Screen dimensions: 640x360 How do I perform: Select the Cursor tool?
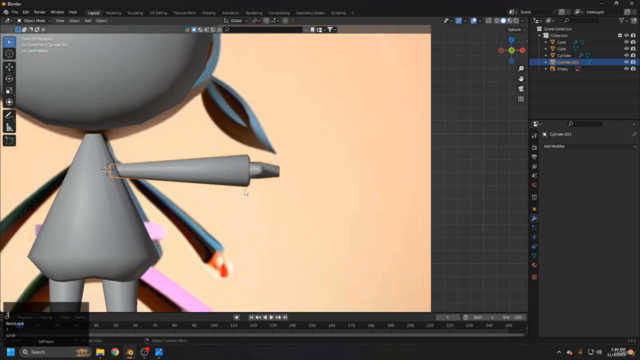pos(9,53)
